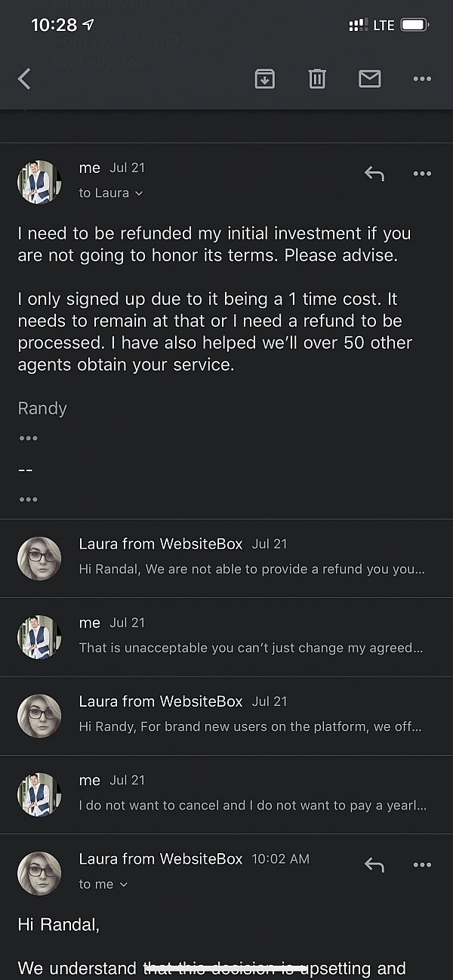Archive this email conversation
The width and height of the screenshot is (453, 980).
[x=264, y=79]
